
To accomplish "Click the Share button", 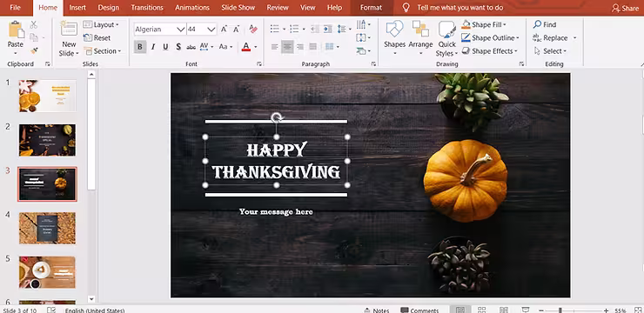I will [x=625, y=8].
